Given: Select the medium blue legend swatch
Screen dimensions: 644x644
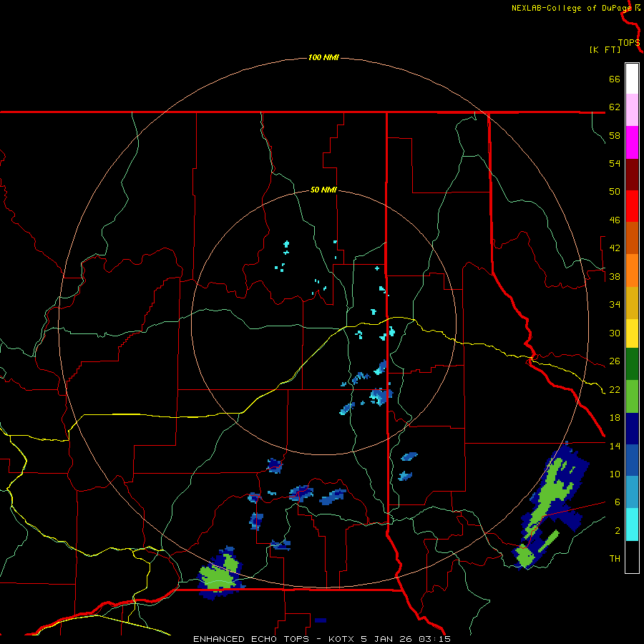Looking at the screenshot, I should [632, 460].
